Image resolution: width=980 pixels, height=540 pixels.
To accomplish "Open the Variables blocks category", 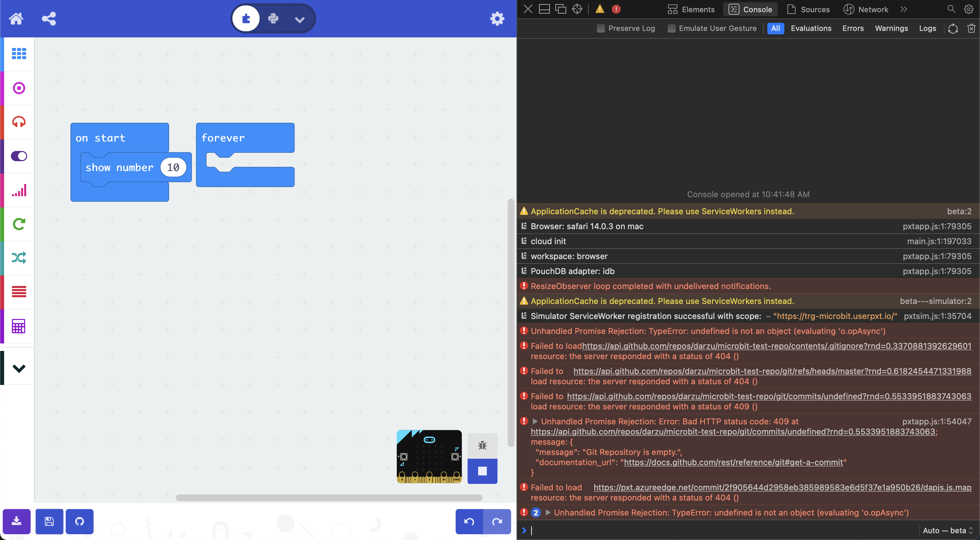I will tap(19, 292).
